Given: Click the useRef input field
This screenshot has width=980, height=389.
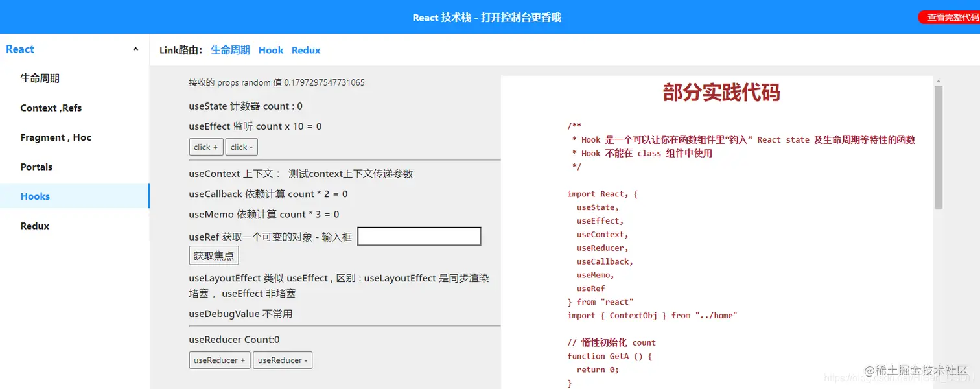Looking at the screenshot, I should 419,236.
